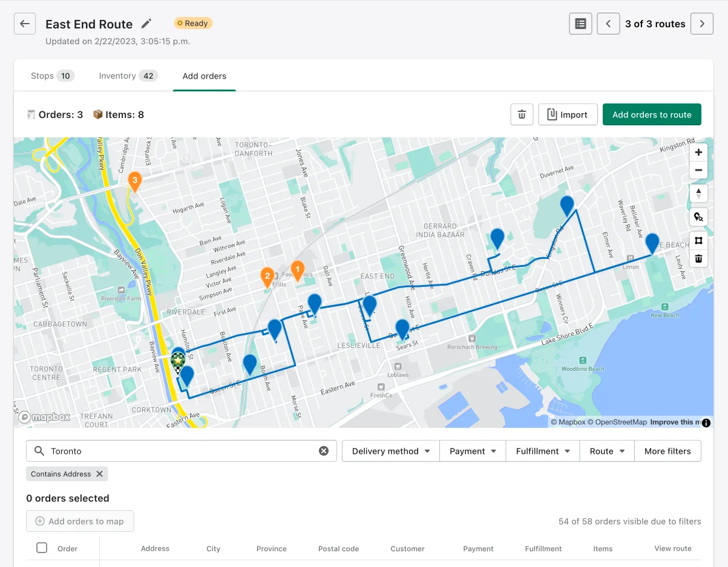728x567 pixels.
Task: Go to next route arrow
Action: point(702,24)
